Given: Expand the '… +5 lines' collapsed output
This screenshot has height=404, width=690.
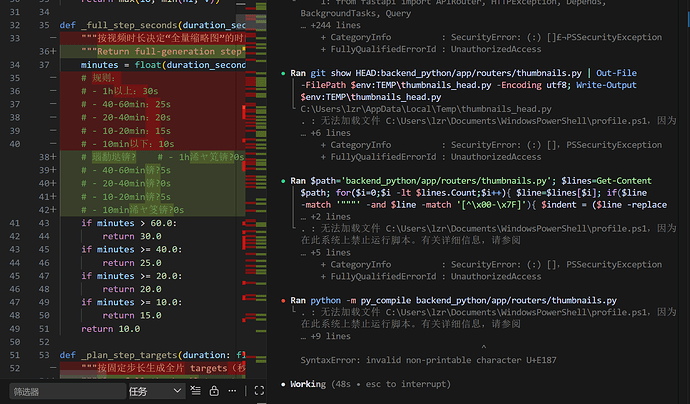Looking at the screenshot, I should pyautogui.click(x=326, y=253).
